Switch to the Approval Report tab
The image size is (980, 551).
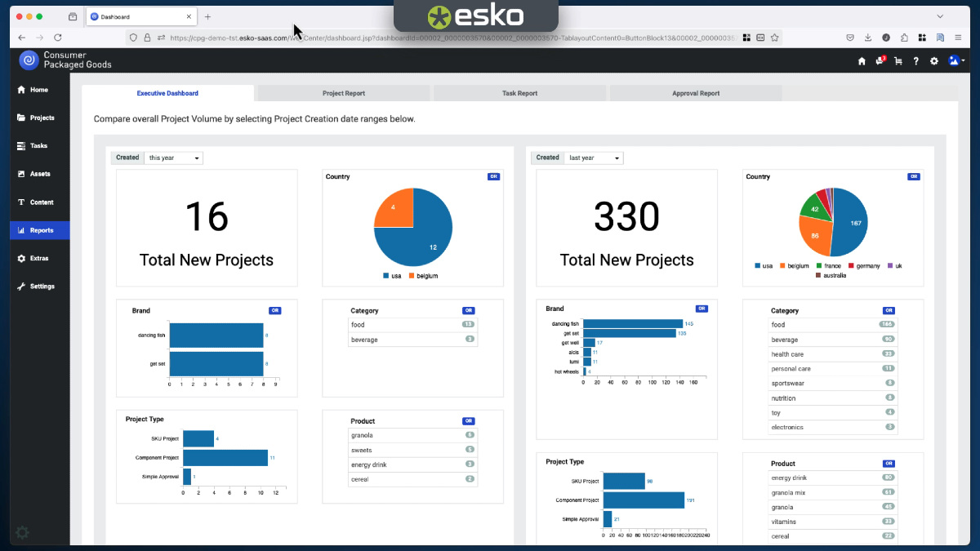696,93
